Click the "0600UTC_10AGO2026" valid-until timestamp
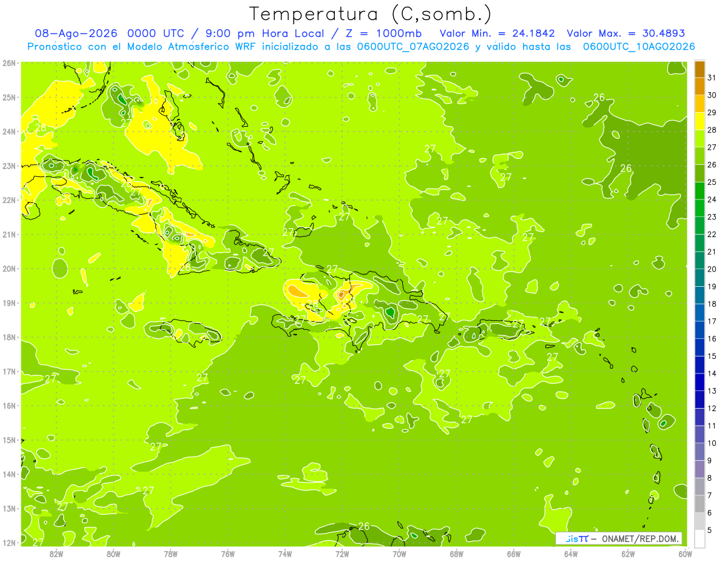This screenshot has width=728, height=562. click(x=639, y=47)
